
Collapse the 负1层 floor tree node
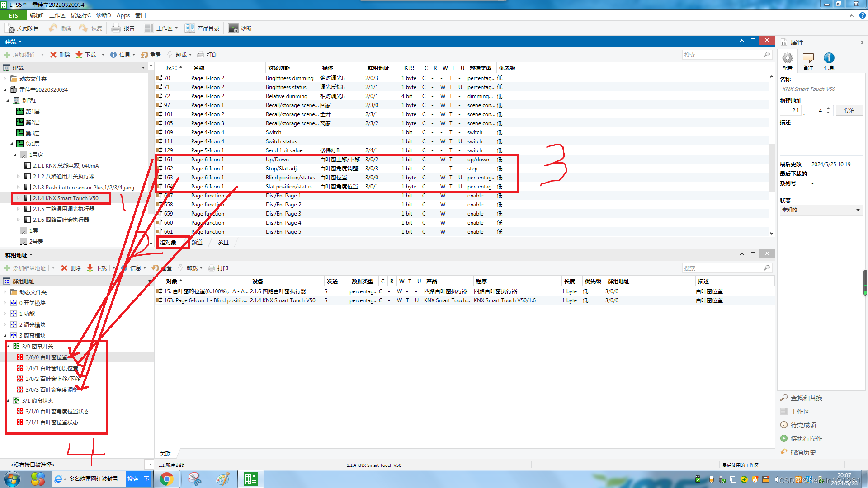tap(12, 144)
